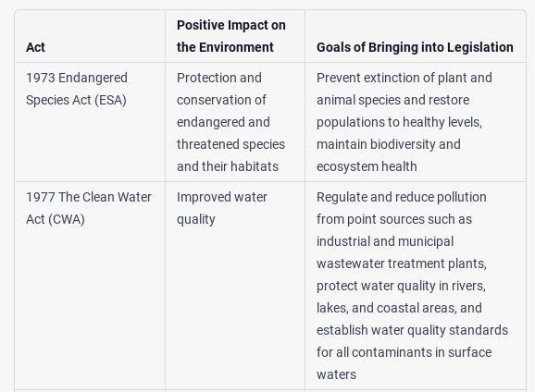The image size is (535, 392).
Task: Click 'protect water quality in rivers,' line
Action: click(x=401, y=286)
